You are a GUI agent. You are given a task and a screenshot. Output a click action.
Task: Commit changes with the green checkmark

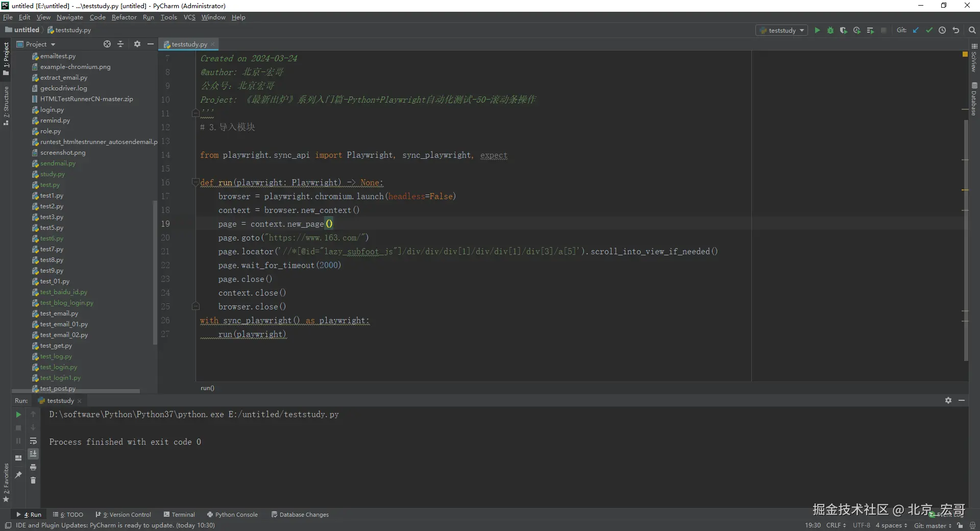[x=929, y=31]
